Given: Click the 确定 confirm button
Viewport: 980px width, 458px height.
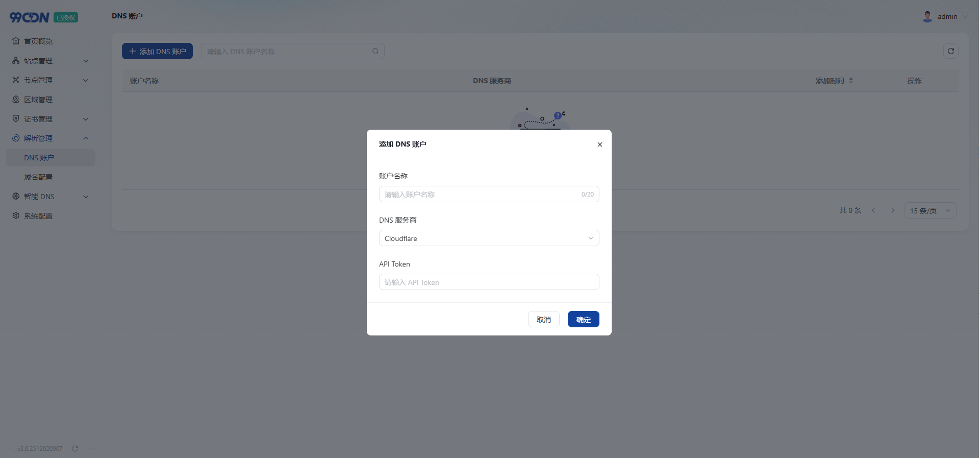Looking at the screenshot, I should pos(583,320).
